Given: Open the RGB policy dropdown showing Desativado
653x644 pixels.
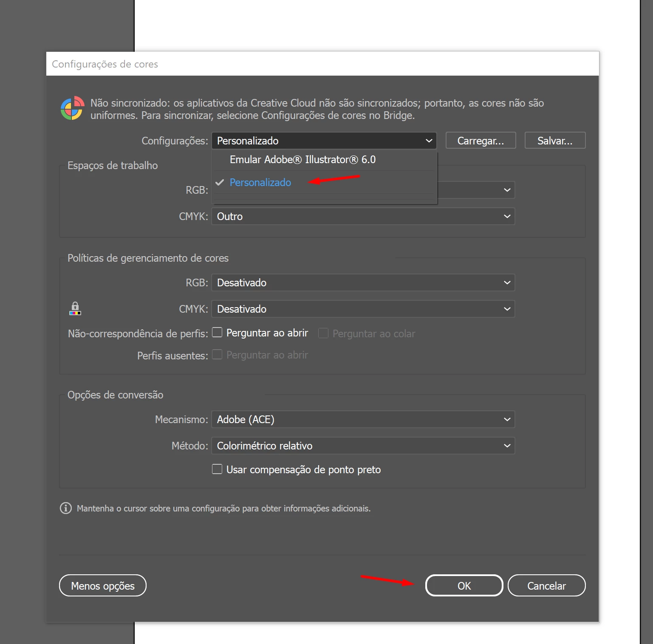Looking at the screenshot, I should [363, 282].
